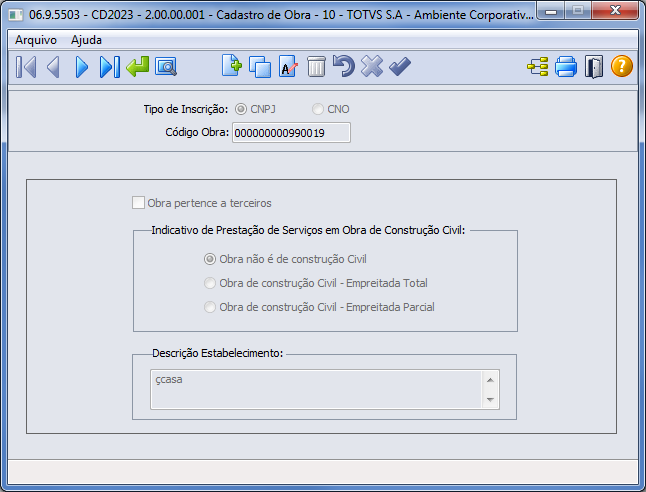The width and height of the screenshot is (646, 492).
Task: Minimize the Cadastro de Obra window
Action: [x=551, y=11]
